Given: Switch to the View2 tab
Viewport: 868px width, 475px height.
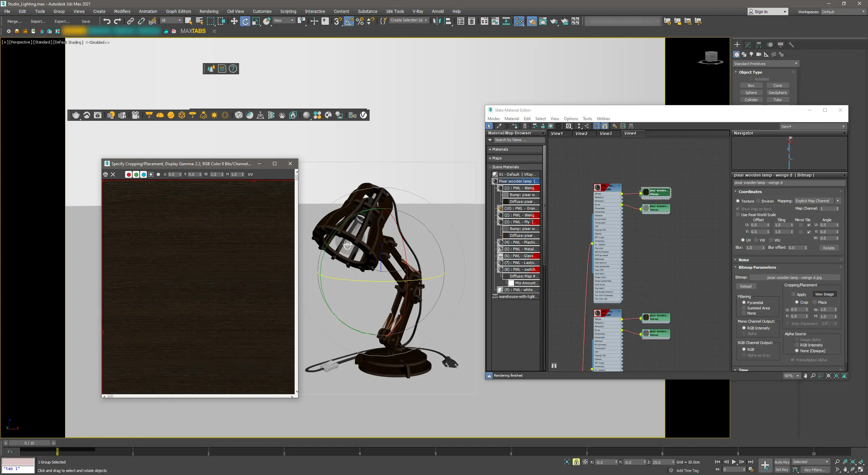Looking at the screenshot, I should [x=581, y=133].
